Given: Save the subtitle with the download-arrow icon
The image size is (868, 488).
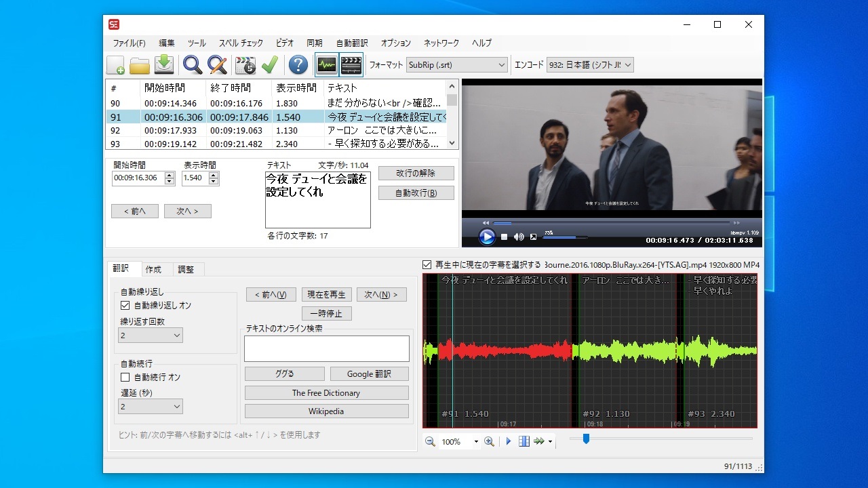Looking at the screenshot, I should 164,65.
